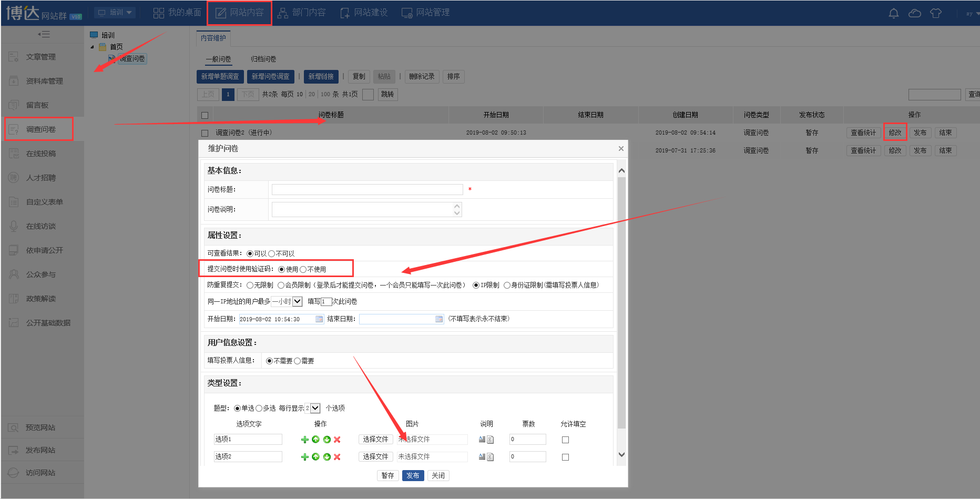Switch to the 归档问卷 tab
This screenshot has height=499, width=980.
(x=263, y=59)
